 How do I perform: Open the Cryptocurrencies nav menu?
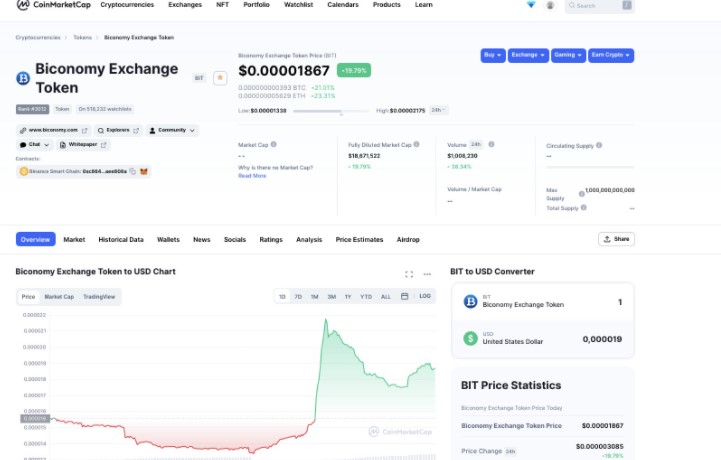127,5
